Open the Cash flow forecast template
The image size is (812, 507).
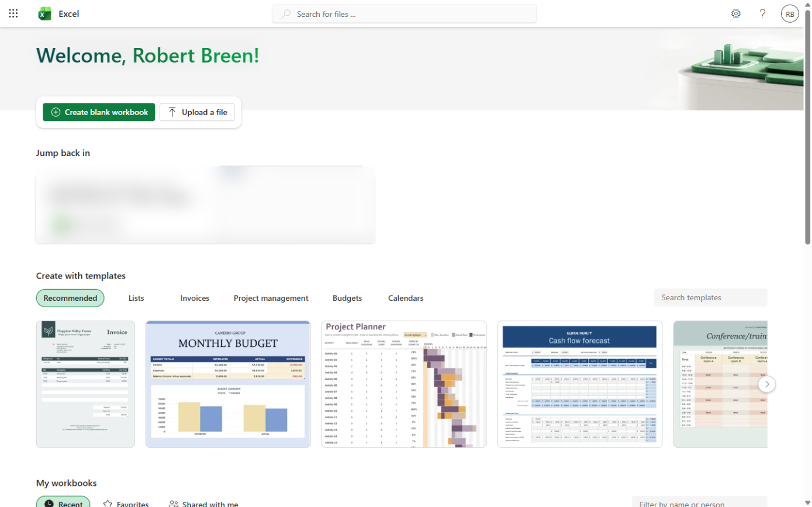coord(580,384)
